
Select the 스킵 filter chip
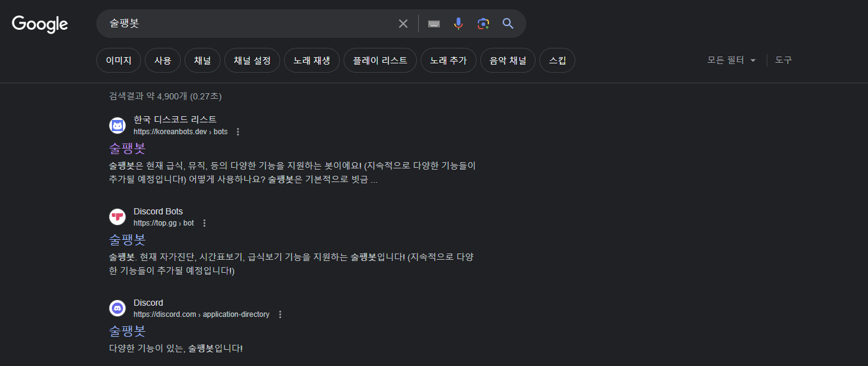pos(557,60)
